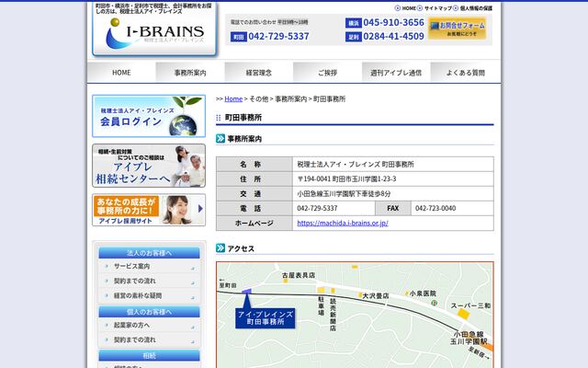Click the 足利 phone number 0284-41-4509
This screenshot has width=588, height=368.
394,37
